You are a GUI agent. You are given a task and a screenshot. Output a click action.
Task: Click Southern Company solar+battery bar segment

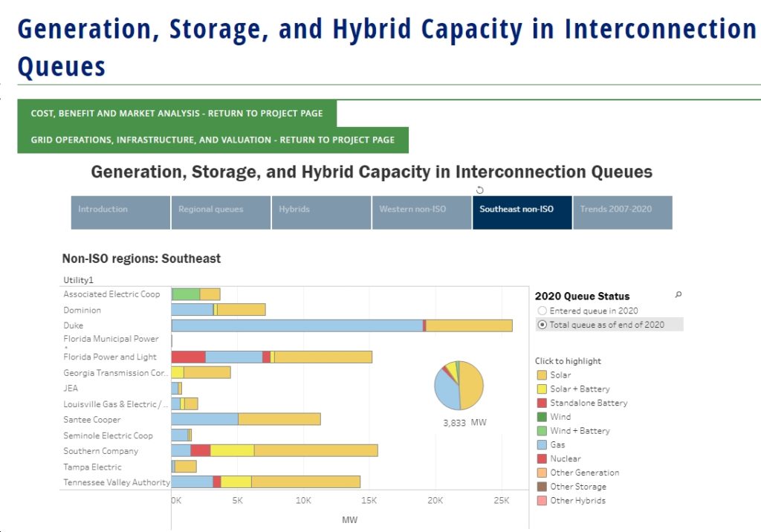pyautogui.click(x=232, y=450)
